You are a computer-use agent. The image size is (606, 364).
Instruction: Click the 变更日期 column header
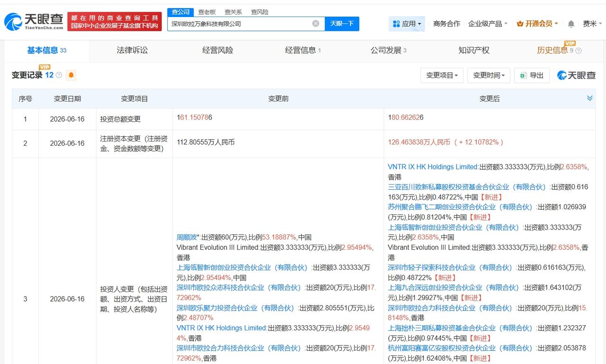coord(67,98)
